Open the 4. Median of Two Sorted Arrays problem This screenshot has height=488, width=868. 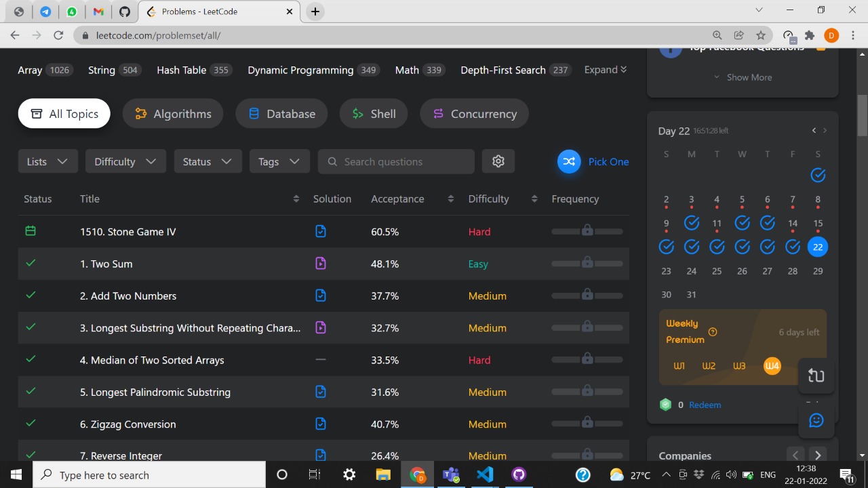pos(152,360)
